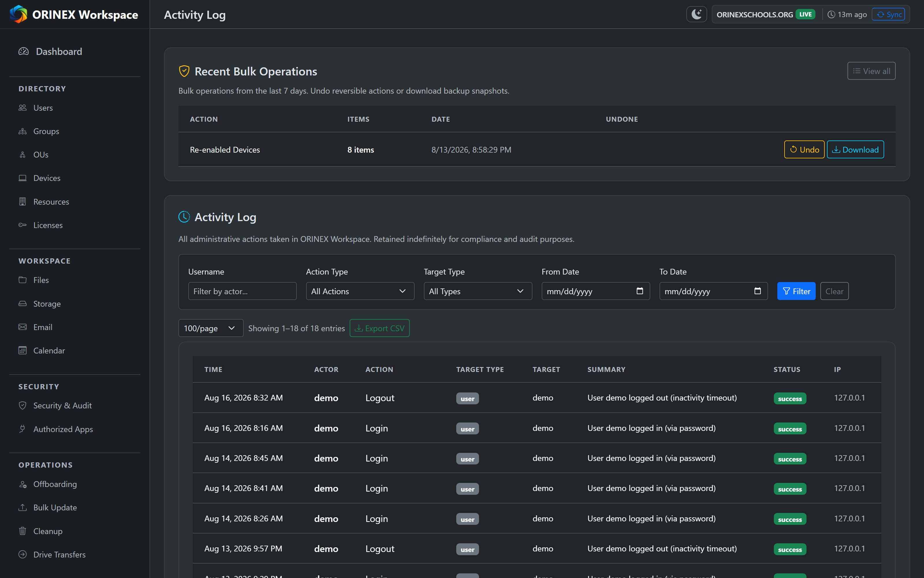Download Re-enabled Devices backup snapshot

coord(855,149)
